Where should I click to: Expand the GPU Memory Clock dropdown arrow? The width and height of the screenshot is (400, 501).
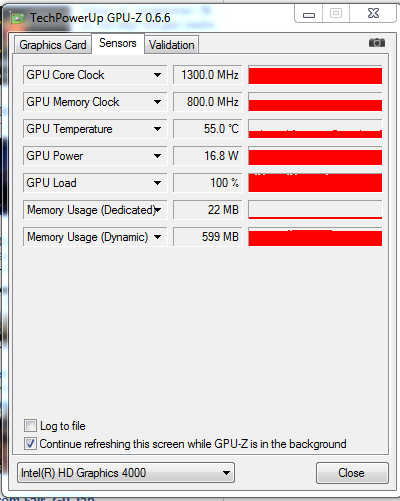[x=158, y=102]
